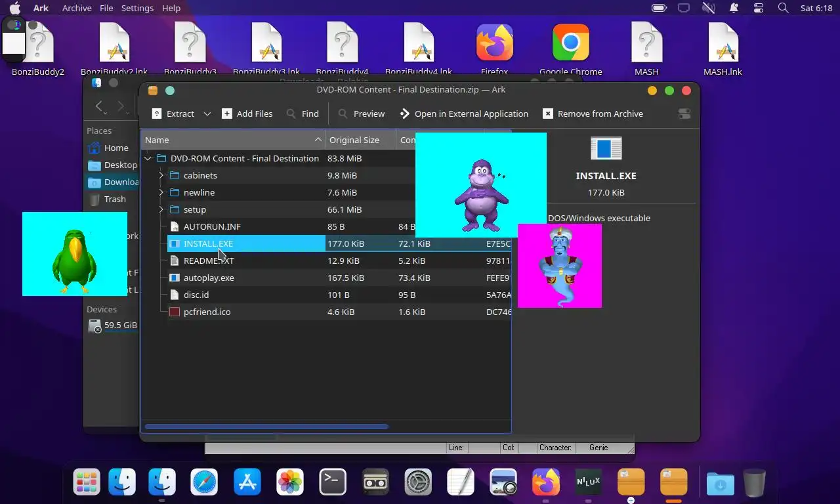Click the 167.5 KiB size of autoplay.exe

tap(346, 278)
